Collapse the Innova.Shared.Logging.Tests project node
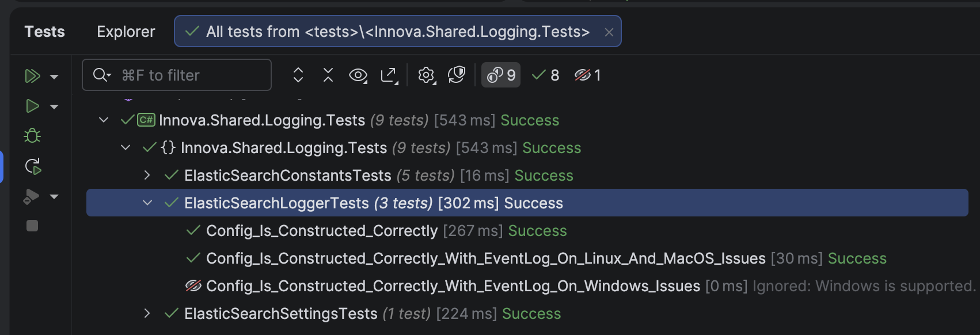 click(x=104, y=120)
